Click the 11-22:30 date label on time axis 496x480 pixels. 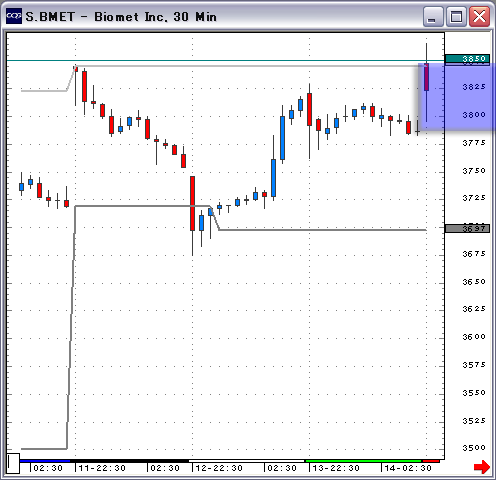pyautogui.click(x=102, y=468)
